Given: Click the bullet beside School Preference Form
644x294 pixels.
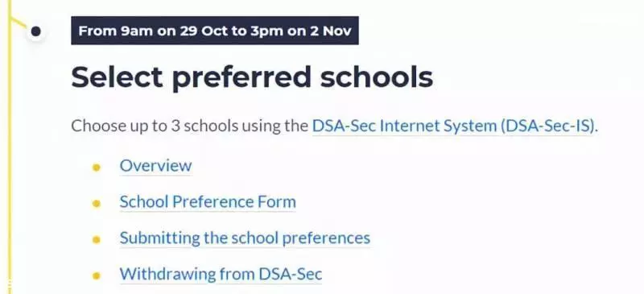Looking at the screenshot, I should pos(96,204).
